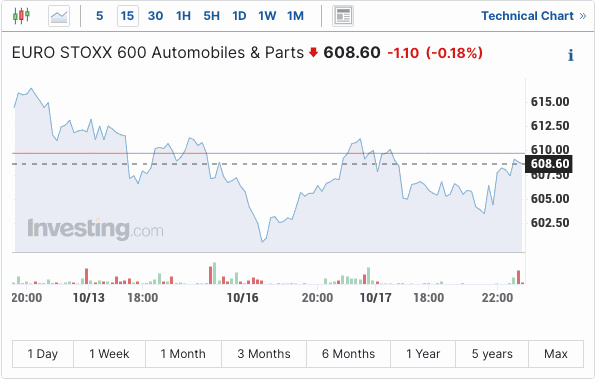595x379 pixels.
Task: Click the 612.50 axis label
Action: [x=550, y=126]
